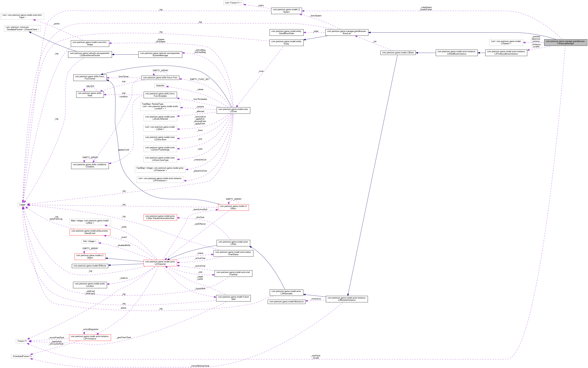Click the ScheduledFuture<?> node
Screen dimensions: 588x368
(22, 356)
